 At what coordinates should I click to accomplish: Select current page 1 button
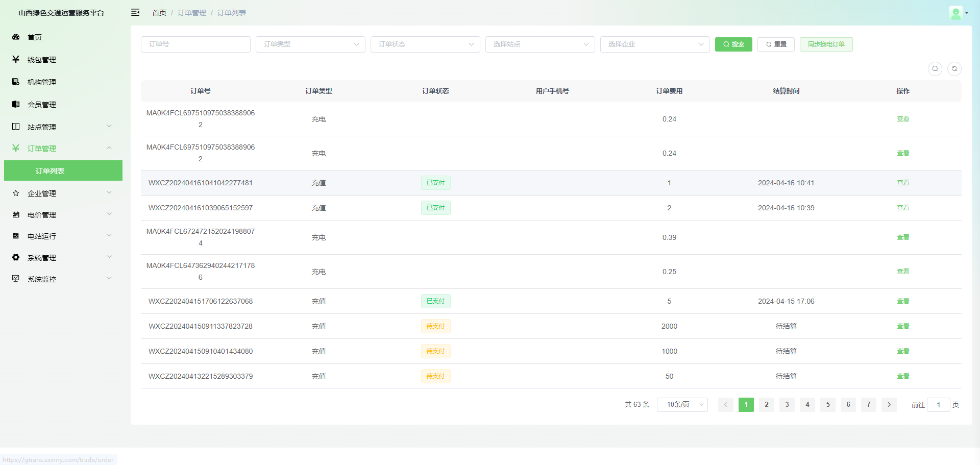(x=746, y=405)
